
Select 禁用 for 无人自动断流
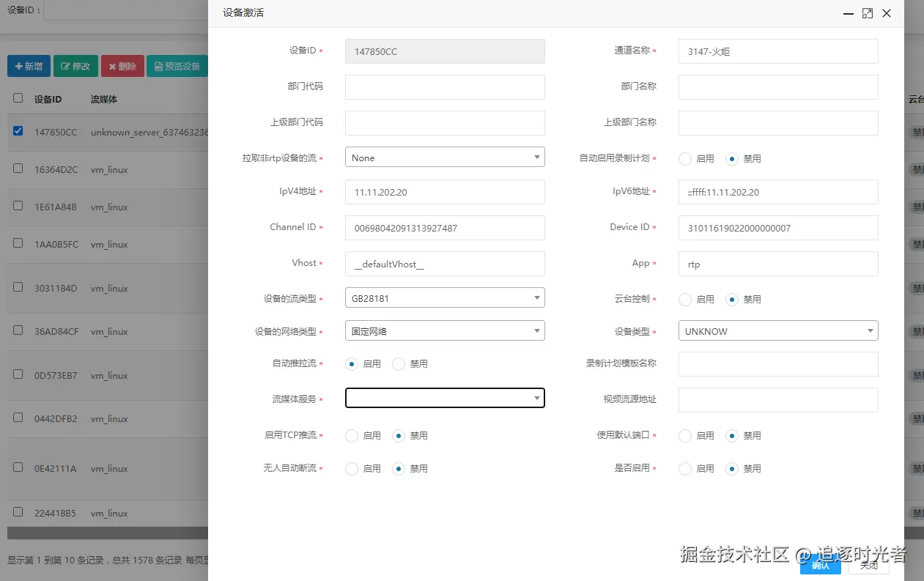pos(399,468)
